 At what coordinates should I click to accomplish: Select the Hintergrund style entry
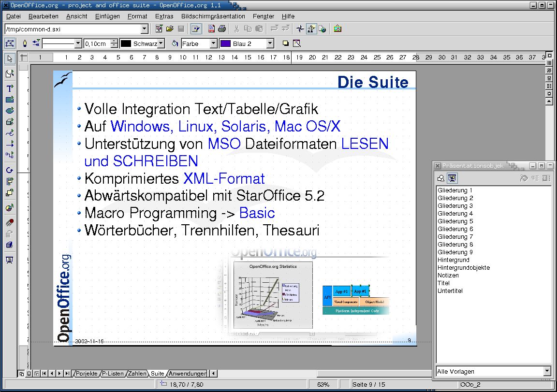coord(453,260)
